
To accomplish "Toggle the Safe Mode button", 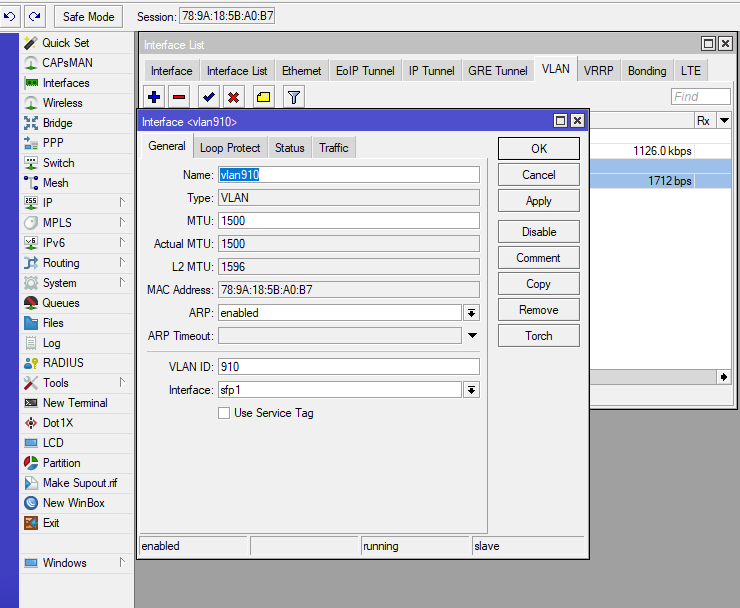I will [x=88, y=17].
